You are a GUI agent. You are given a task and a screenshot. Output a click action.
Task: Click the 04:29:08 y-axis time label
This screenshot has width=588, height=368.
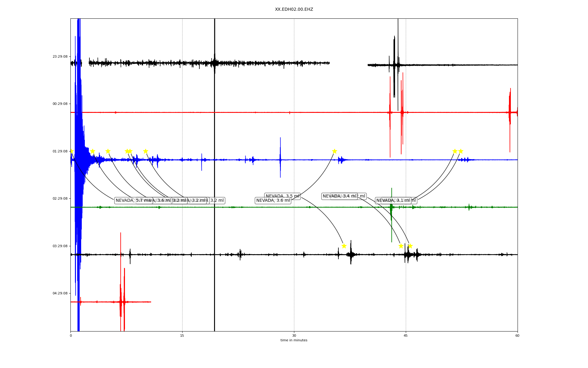point(60,293)
